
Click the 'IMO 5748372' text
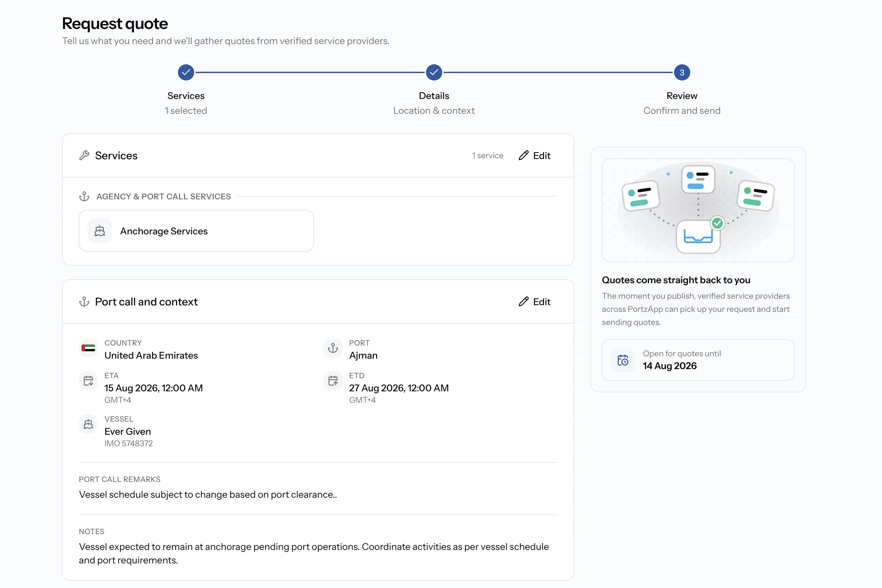tap(128, 443)
